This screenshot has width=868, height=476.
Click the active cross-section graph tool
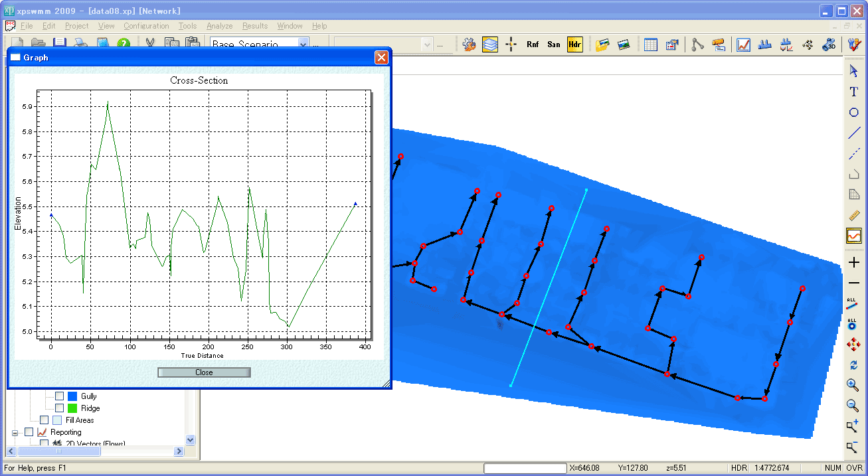[854, 236]
